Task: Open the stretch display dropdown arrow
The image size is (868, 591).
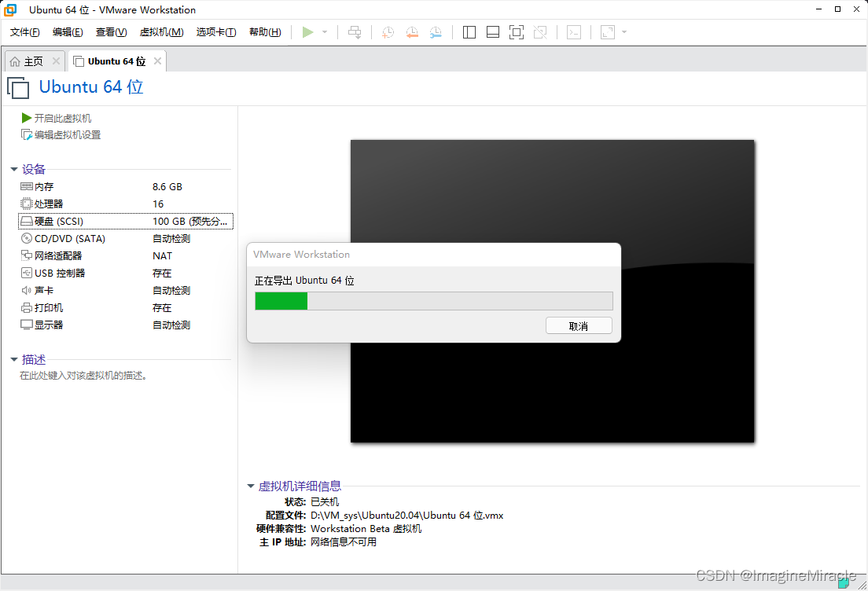Action: (x=624, y=32)
